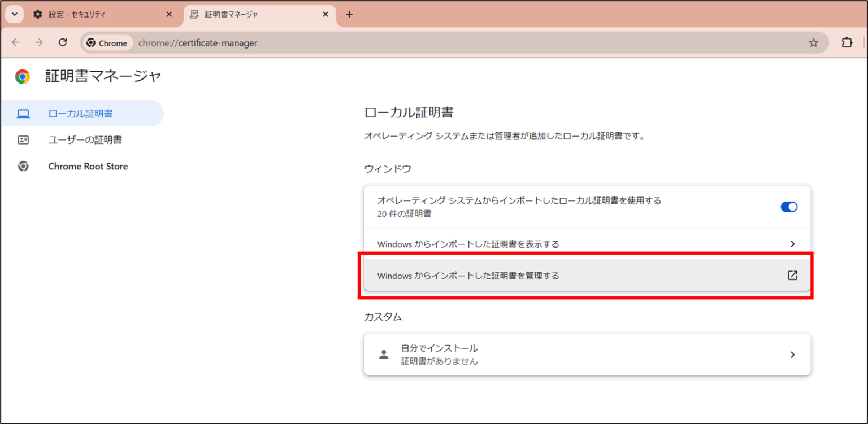Select the ローカル証明書 sidebar icon
The height and width of the screenshot is (424, 868).
[23, 113]
